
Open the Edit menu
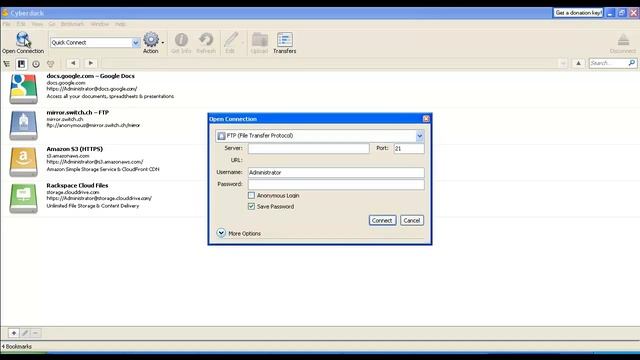click(x=21, y=24)
